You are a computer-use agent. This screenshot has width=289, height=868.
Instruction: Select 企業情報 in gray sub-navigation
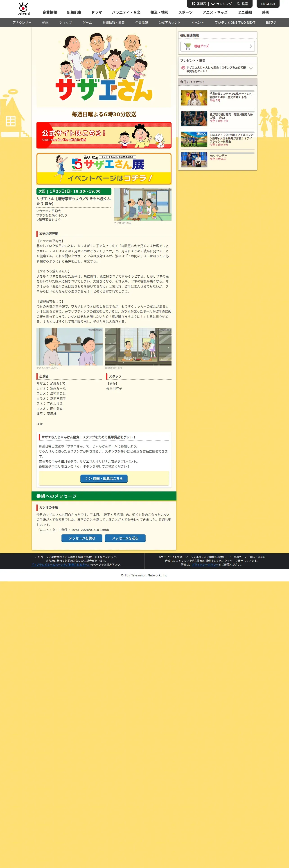tap(142, 23)
